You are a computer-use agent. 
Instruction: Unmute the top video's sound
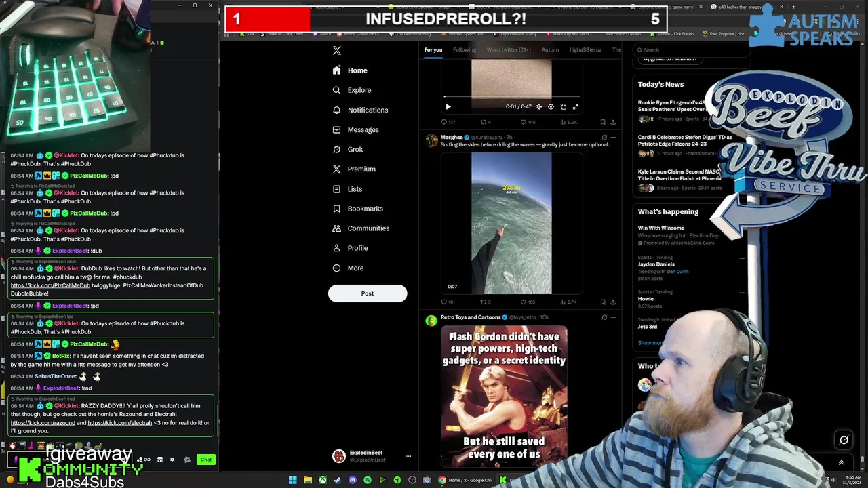pyautogui.click(x=539, y=106)
